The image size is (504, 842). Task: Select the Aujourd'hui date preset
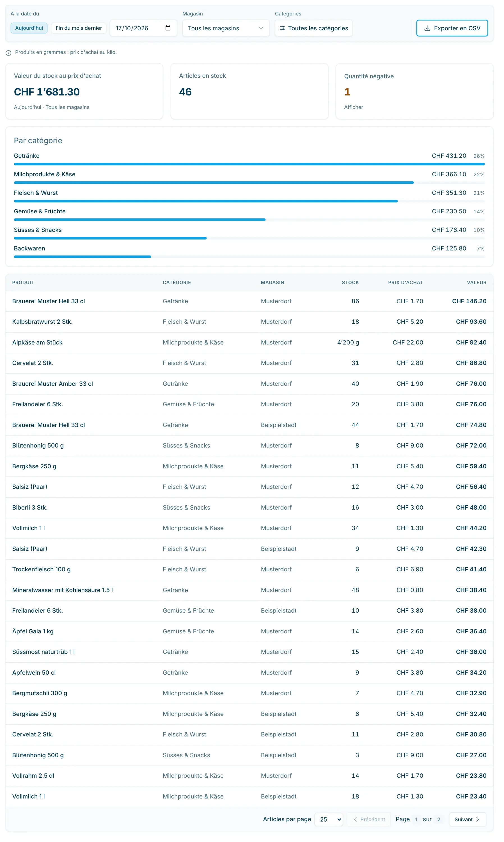pyautogui.click(x=29, y=28)
